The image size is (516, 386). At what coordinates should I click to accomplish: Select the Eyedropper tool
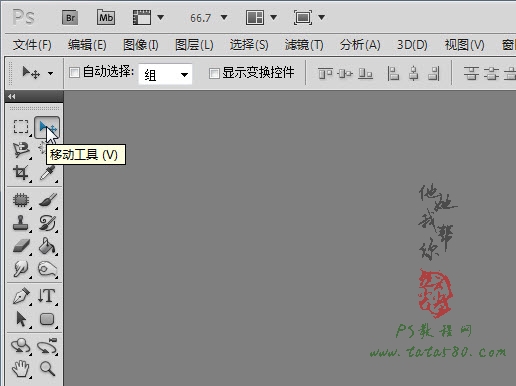coord(47,173)
